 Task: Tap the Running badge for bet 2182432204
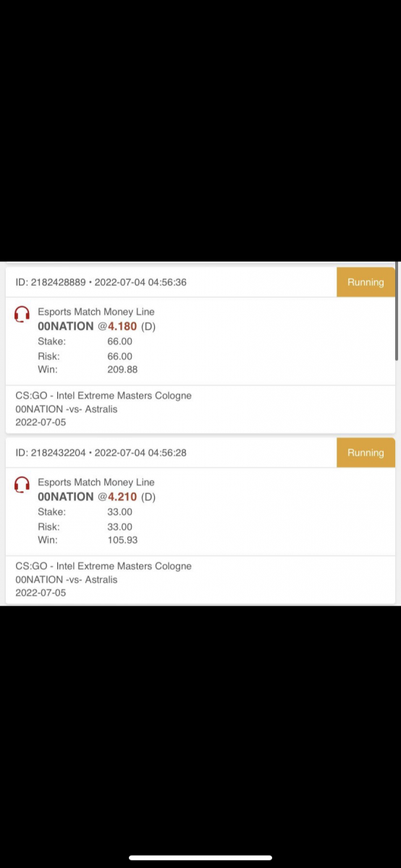tap(366, 453)
